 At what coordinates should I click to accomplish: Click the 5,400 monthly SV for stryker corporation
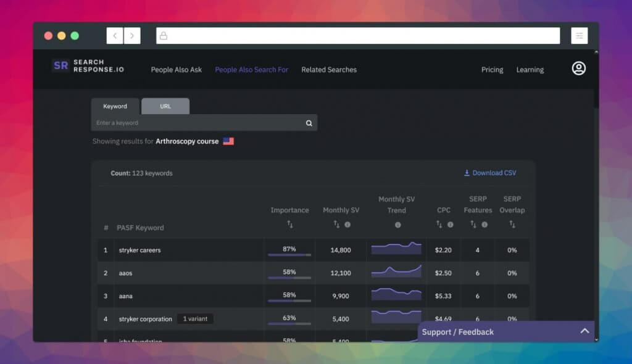341,319
